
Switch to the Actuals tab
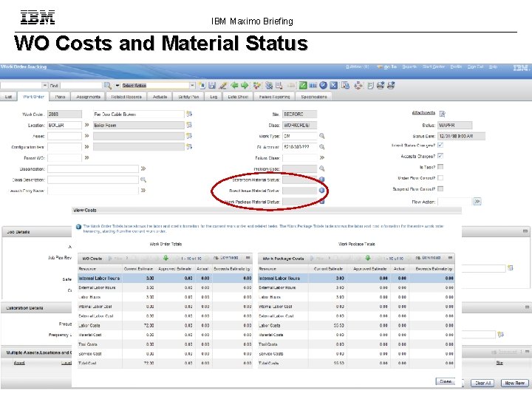(x=160, y=97)
